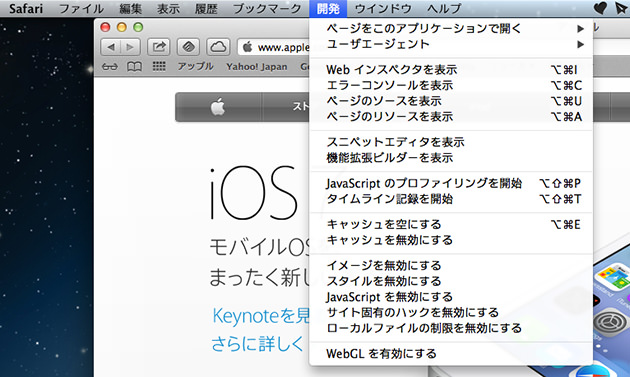Open Top Sites grid icon
Screen dimensions: 630x377
click(159, 66)
